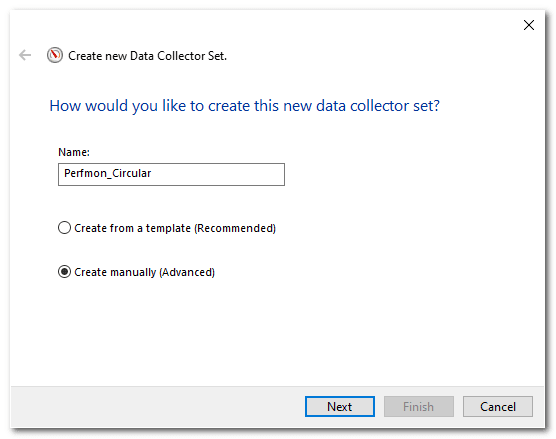Click the "Name:" label
This screenshot has height=439, width=556.
pos(74,152)
